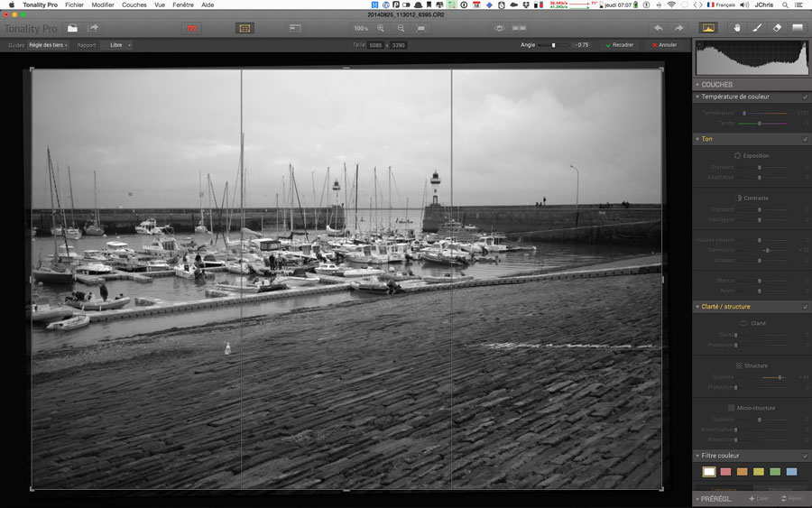Click the Clarté icon
This screenshot has height=508, width=812.
tap(743, 323)
